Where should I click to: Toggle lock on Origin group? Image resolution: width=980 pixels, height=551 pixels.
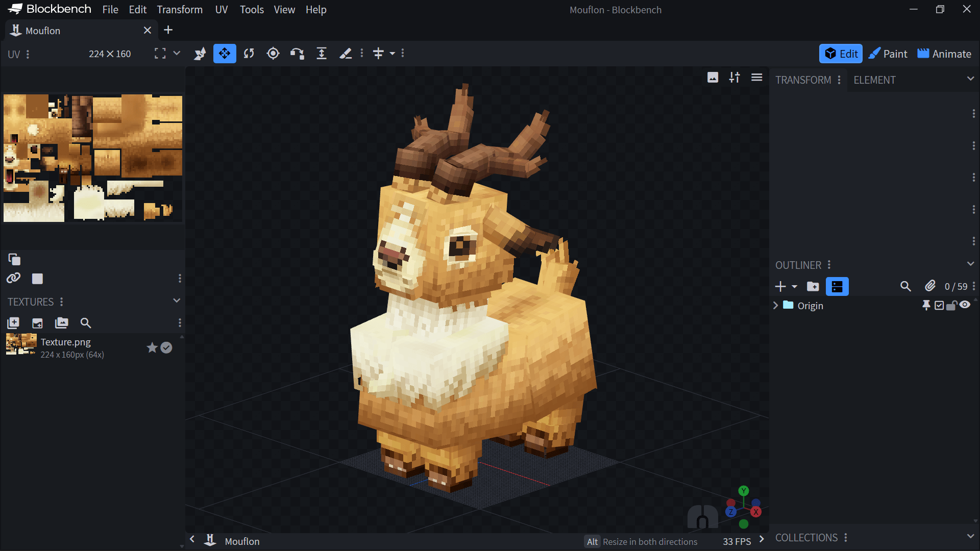[951, 306]
